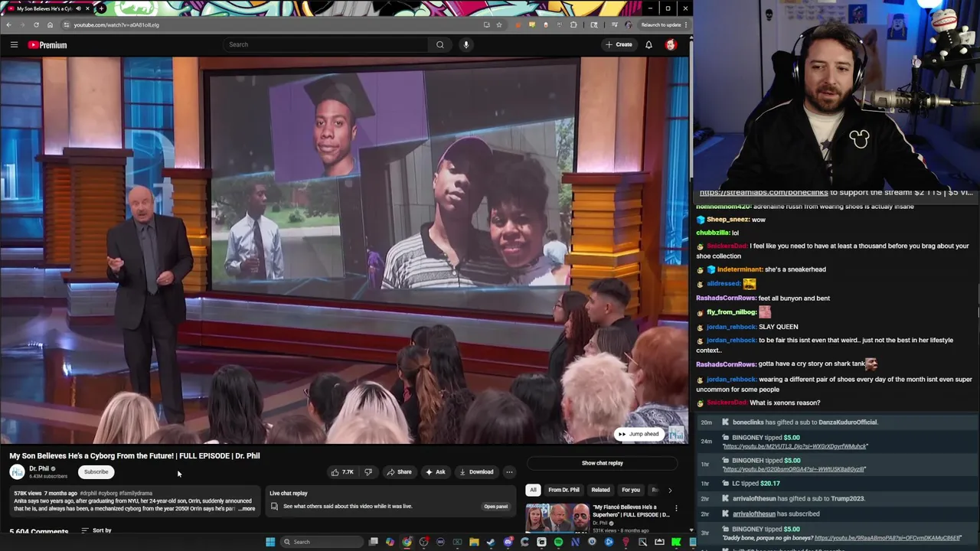
Task: Click the browser address bar URL
Action: 116,24
